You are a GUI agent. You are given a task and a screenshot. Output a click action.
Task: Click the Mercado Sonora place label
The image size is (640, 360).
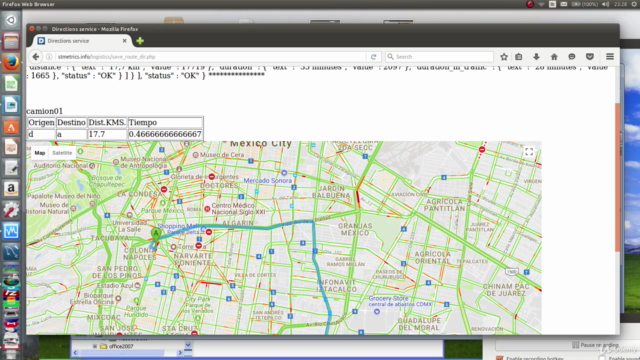tap(268, 180)
